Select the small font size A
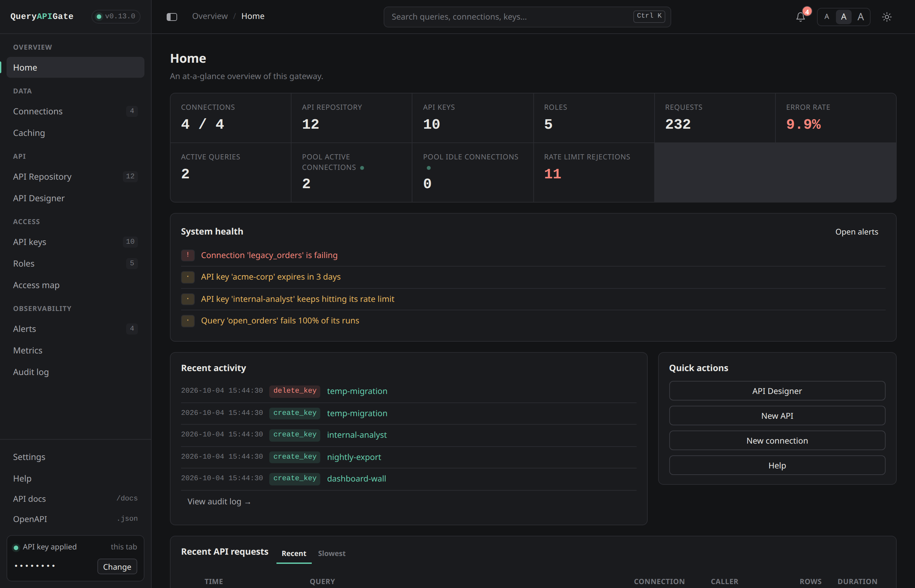The width and height of the screenshot is (915, 588). coord(827,17)
